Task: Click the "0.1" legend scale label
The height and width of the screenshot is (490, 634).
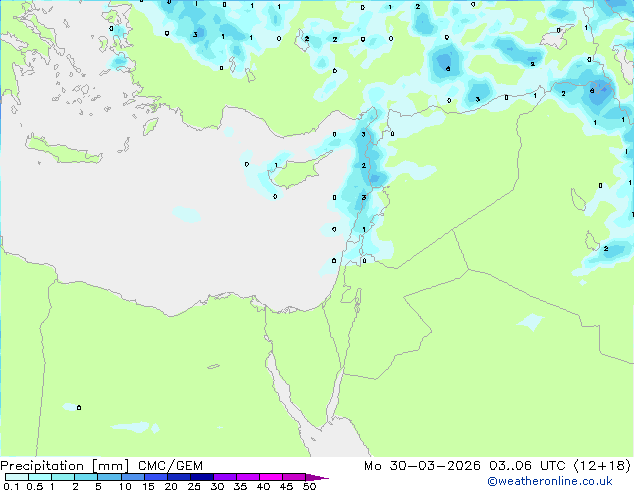Action: 11,486
